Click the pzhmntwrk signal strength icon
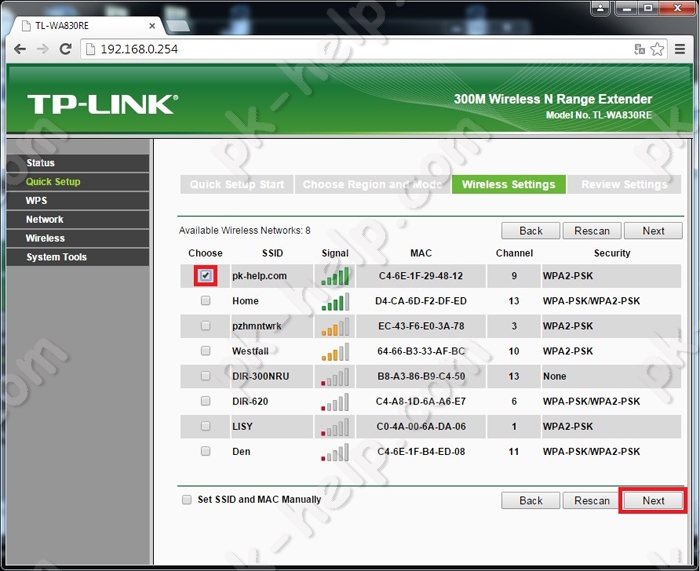700x571 pixels. (335, 326)
